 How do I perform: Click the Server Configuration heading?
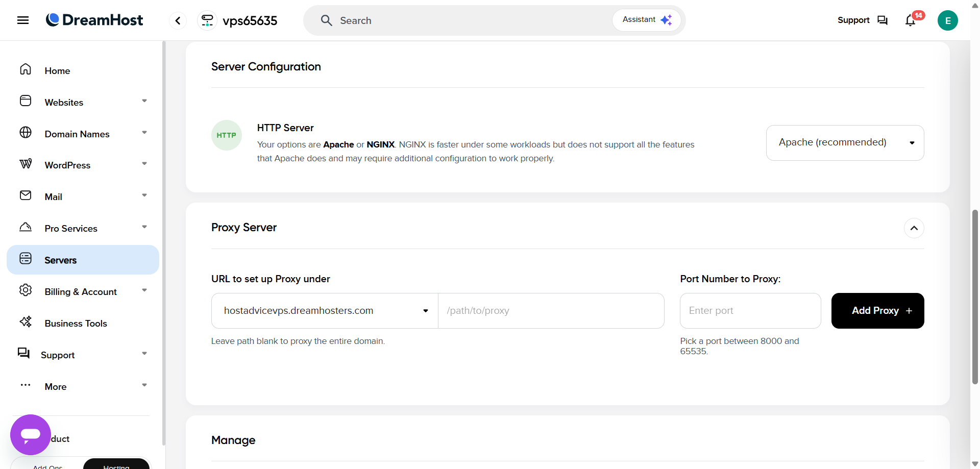(266, 67)
